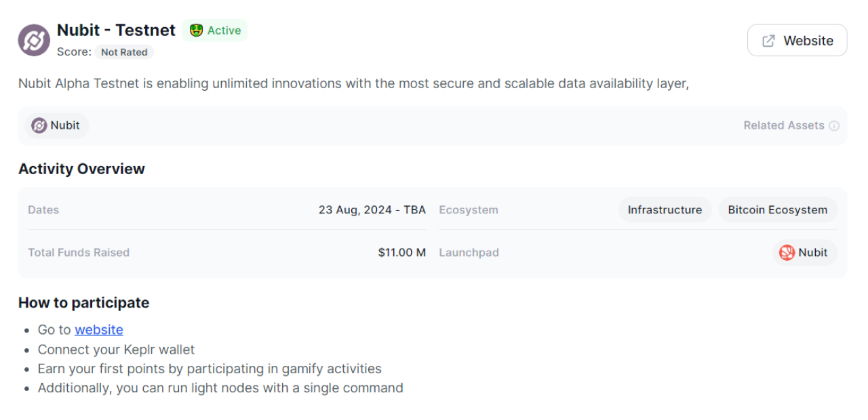Click the Related Assets label
Image resolution: width=868 pixels, height=420 pixels.
(x=783, y=125)
